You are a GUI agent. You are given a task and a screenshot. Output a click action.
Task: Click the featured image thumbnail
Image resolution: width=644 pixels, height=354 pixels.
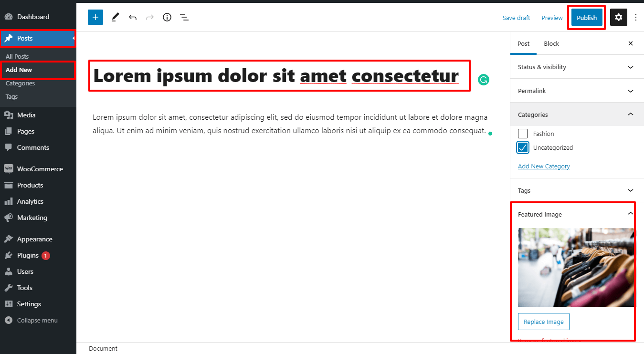(x=576, y=267)
